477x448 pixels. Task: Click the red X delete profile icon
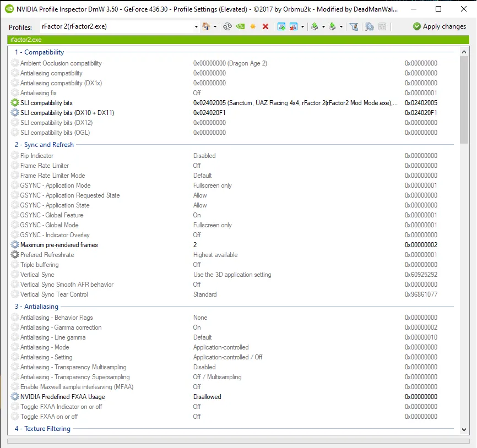click(265, 26)
